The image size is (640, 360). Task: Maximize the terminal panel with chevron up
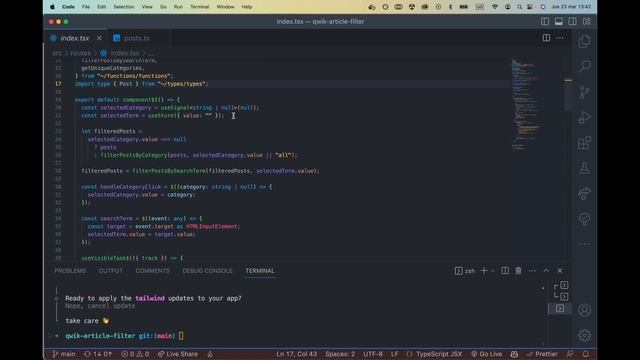pyautogui.click(x=546, y=271)
